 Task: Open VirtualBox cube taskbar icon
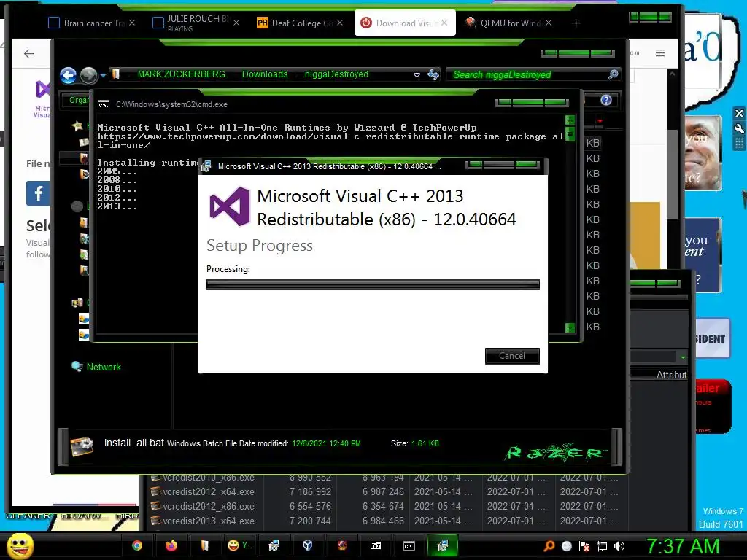(x=308, y=545)
